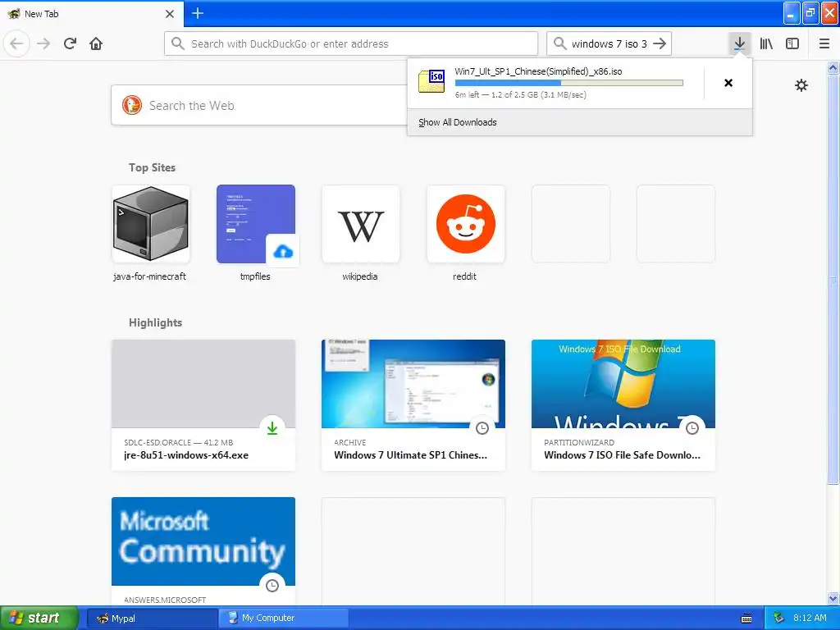This screenshot has width=840, height=630.
Task: Go back to the previous page
Action: [16, 43]
